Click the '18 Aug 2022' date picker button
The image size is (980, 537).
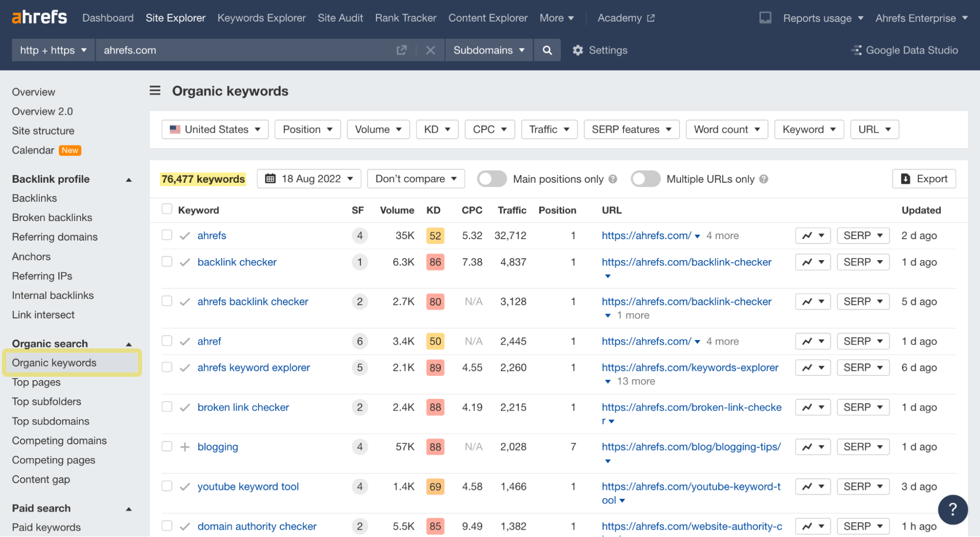(309, 178)
